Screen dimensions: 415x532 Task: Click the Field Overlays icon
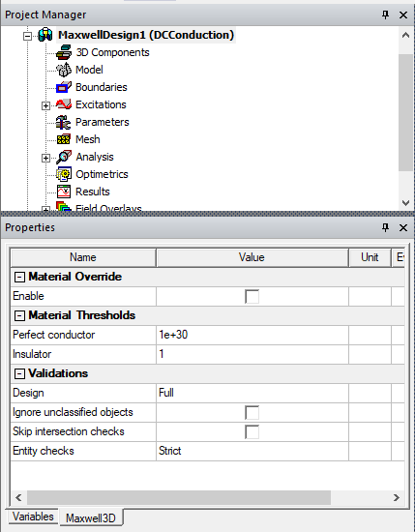pos(64,206)
